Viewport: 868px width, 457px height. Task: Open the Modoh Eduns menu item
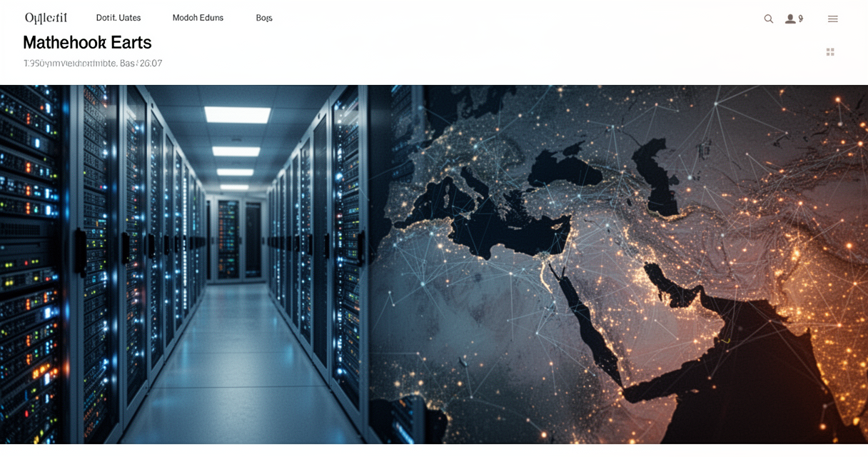[198, 18]
